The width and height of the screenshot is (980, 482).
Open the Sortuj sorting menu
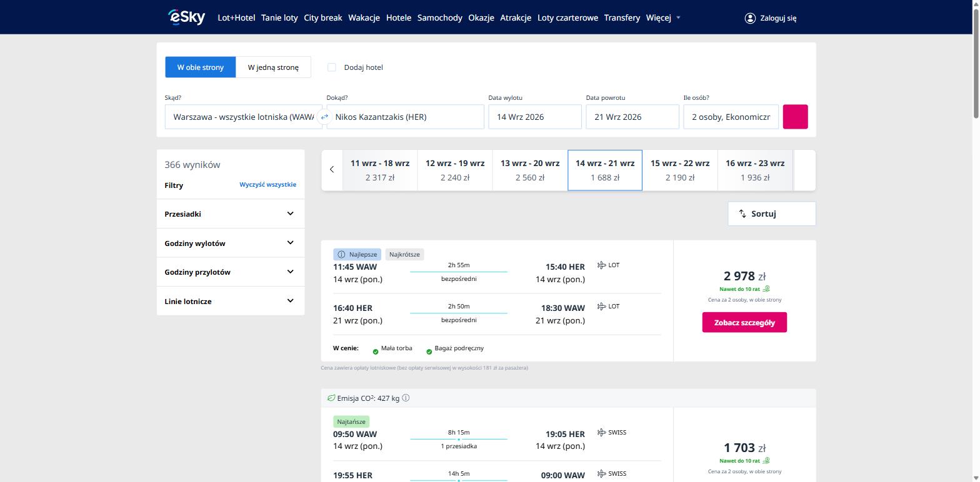coord(772,214)
